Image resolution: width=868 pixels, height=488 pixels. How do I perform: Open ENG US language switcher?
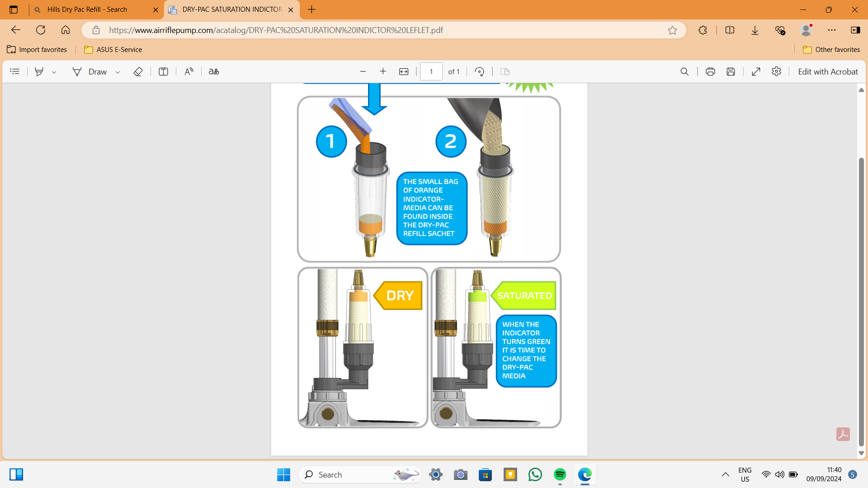click(745, 474)
